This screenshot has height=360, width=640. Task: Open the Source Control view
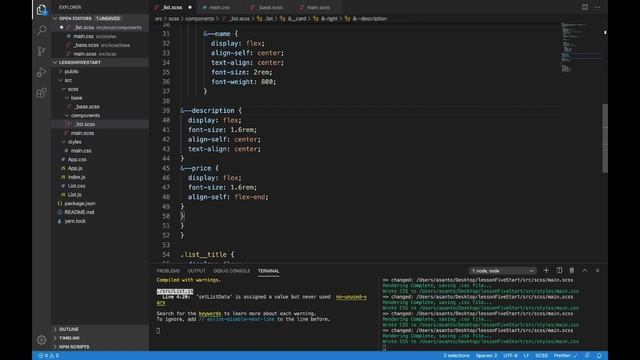pyautogui.click(x=42, y=51)
